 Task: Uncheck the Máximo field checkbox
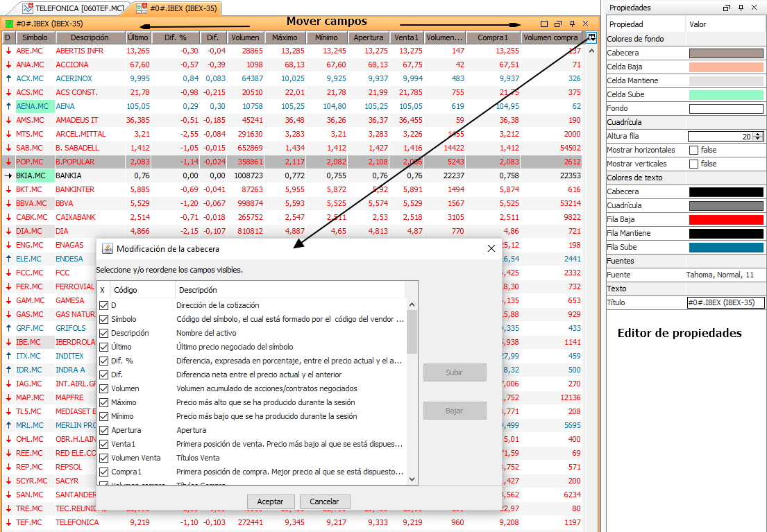click(x=103, y=402)
